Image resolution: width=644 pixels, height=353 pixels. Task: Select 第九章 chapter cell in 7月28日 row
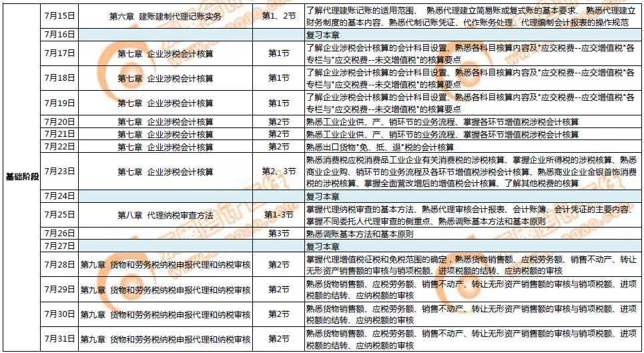(166, 264)
